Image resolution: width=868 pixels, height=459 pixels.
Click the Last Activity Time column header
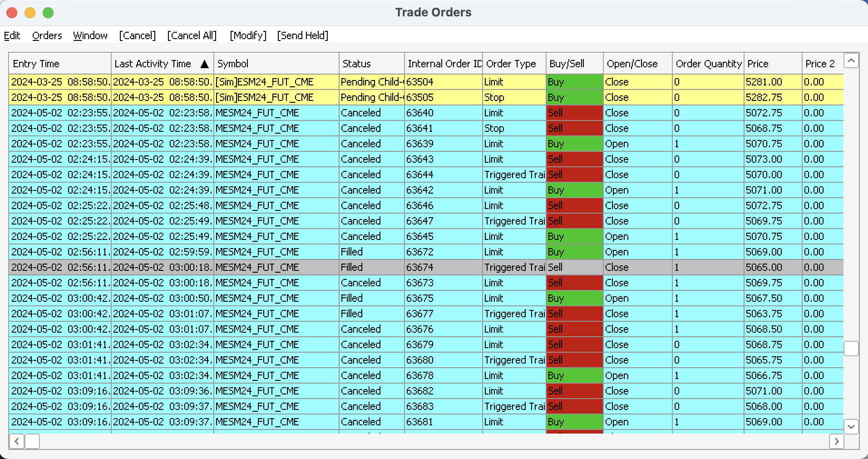(163, 64)
